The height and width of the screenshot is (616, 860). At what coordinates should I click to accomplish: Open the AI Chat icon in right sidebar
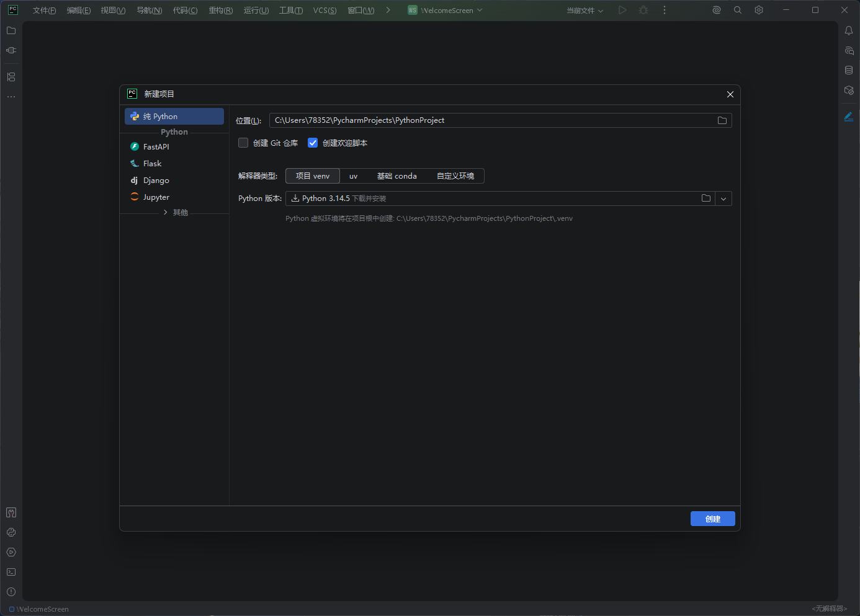[849, 50]
